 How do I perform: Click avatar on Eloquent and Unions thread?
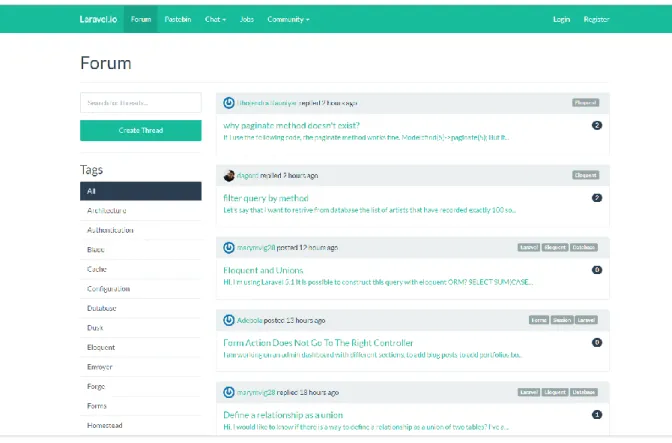229,248
